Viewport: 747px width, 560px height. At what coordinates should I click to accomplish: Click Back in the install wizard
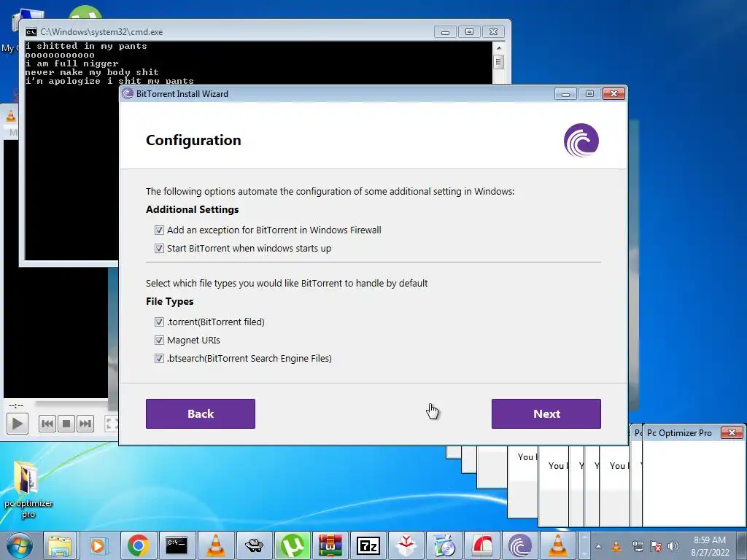pyautogui.click(x=201, y=414)
